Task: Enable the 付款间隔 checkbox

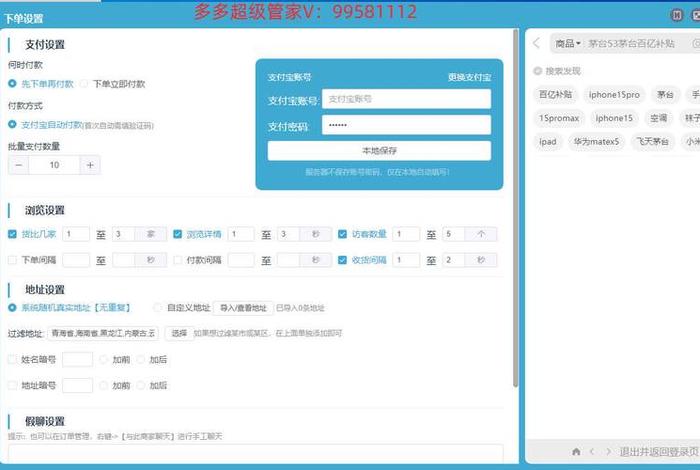Action: [178, 260]
